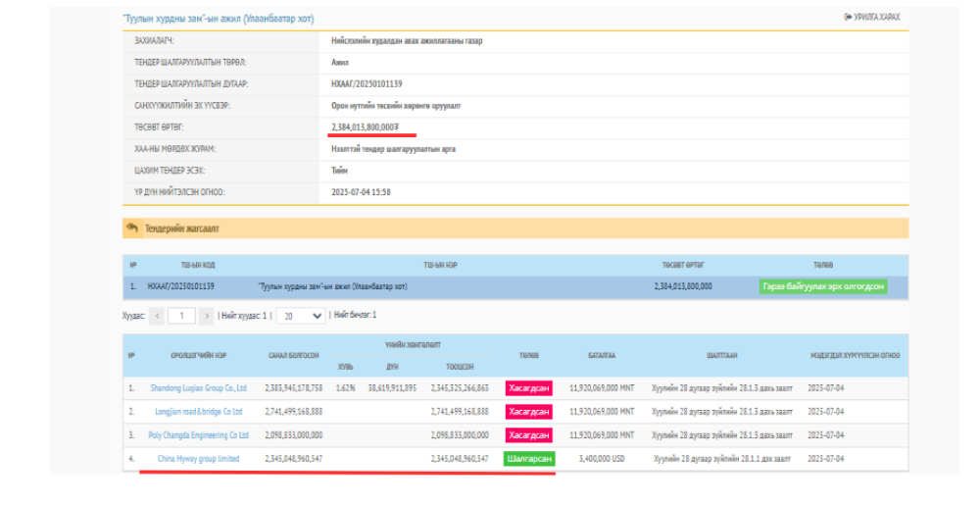This screenshot has width=980, height=506.
Task: Open the УРИЛГА ХАРАХ invitation link
Action: [875, 18]
